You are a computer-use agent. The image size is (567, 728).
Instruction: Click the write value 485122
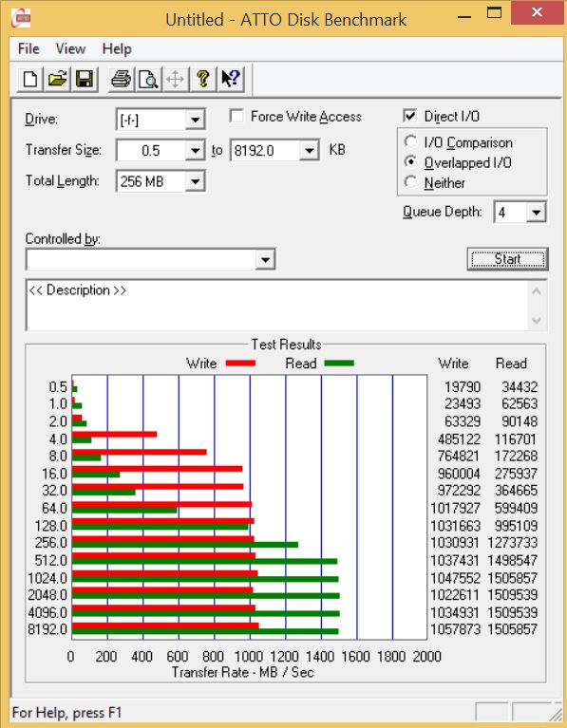click(459, 439)
